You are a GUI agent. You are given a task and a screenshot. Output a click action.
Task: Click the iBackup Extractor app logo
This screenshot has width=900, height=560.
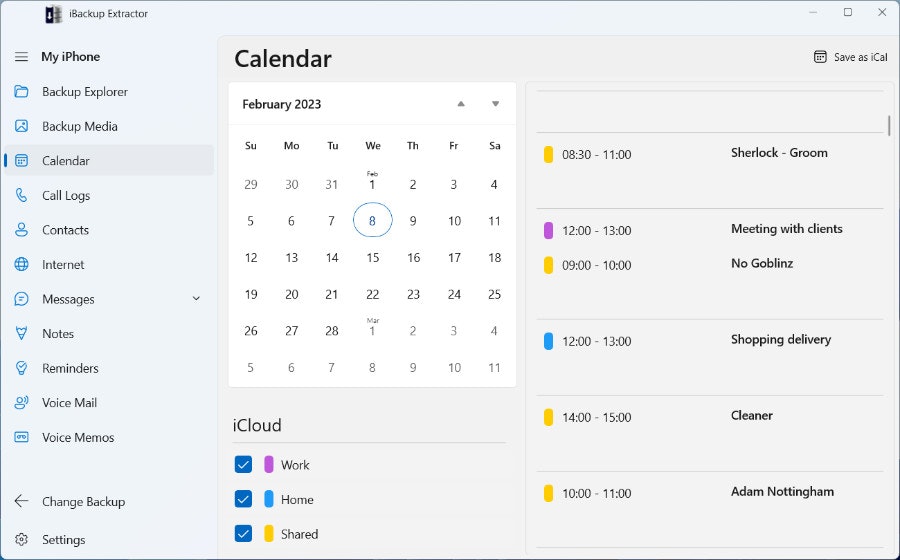53,14
